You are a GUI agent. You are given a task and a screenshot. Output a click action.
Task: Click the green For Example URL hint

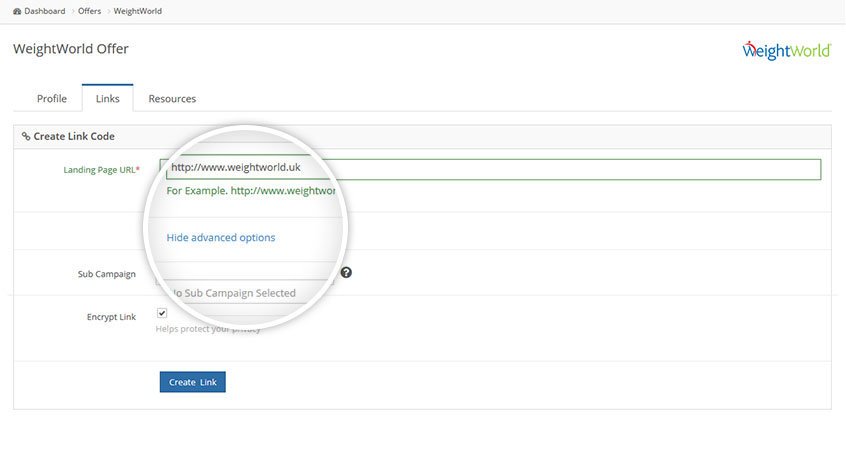tap(250, 190)
